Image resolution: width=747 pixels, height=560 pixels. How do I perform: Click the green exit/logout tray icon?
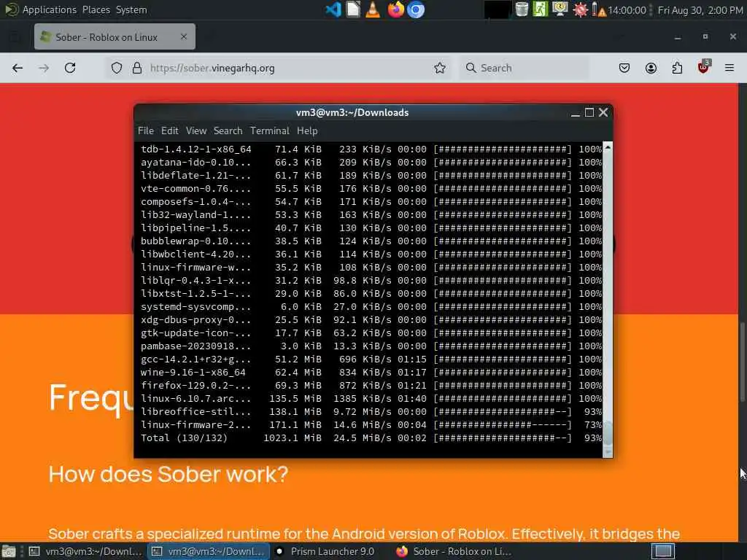(x=541, y=9)
